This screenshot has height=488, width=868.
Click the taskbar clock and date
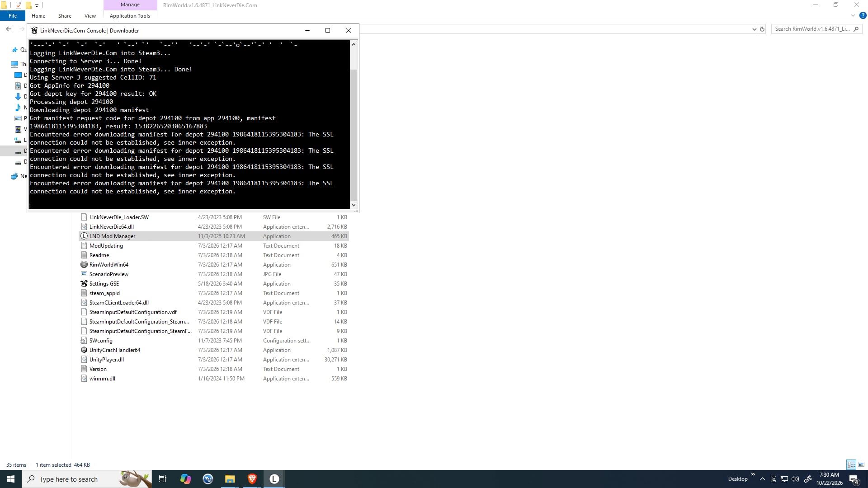[829, 479]
